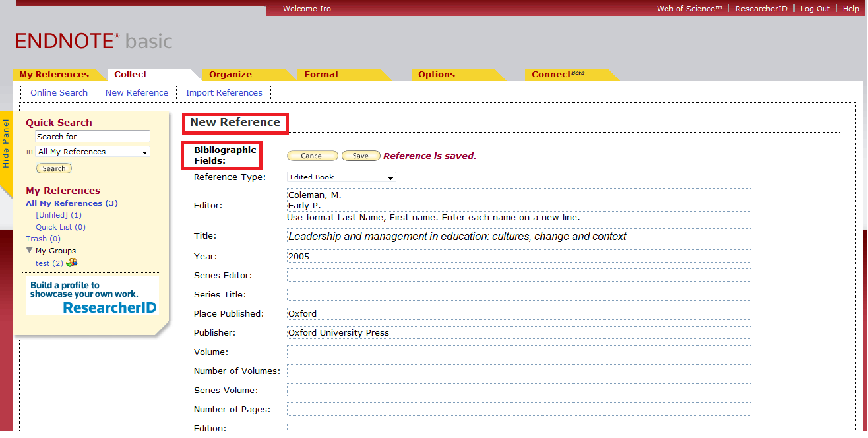The height and width of the screenshot is (438, 868).
Task: Open ResearcherID link in top bar
Action: (761, 9)
